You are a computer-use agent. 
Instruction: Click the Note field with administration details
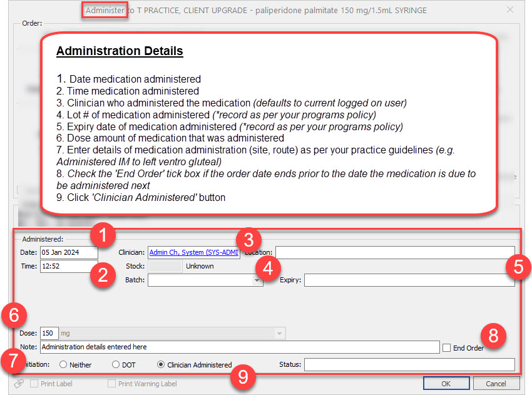(x=240, y=347)
